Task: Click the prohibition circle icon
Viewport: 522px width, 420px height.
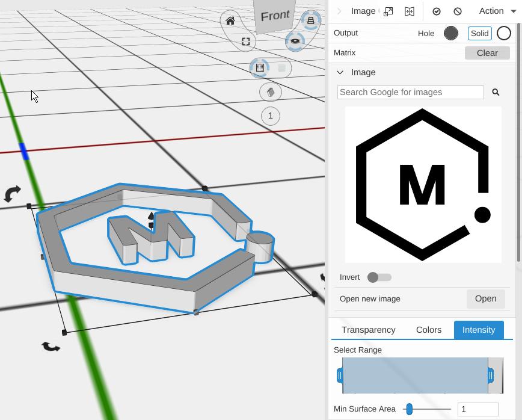Action: [x=458, y=11]
